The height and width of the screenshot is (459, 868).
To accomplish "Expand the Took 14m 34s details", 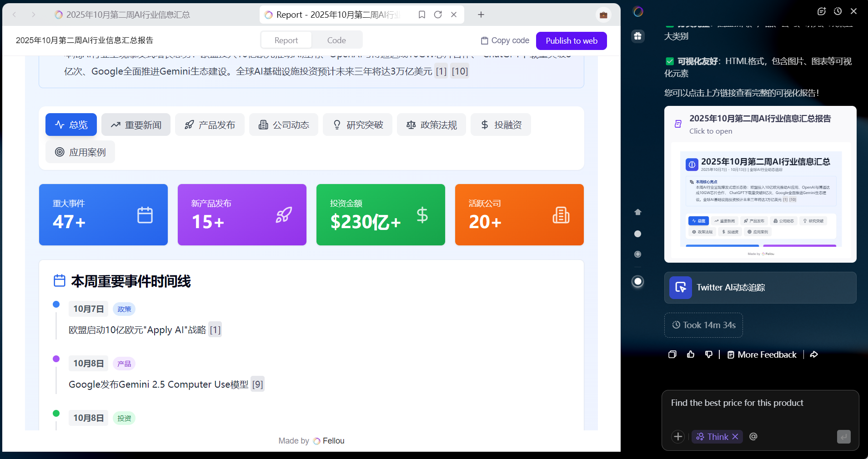I will click(703, 325).
